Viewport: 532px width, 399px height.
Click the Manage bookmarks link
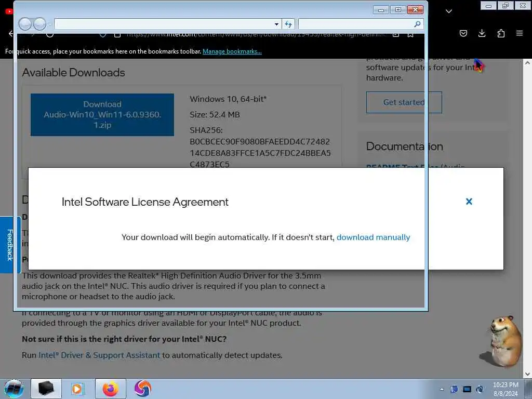232,51
